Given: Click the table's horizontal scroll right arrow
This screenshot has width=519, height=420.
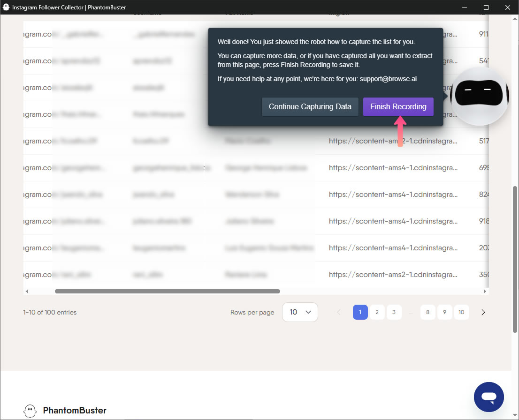Looking at the screenshot, I should coord(485,292).
